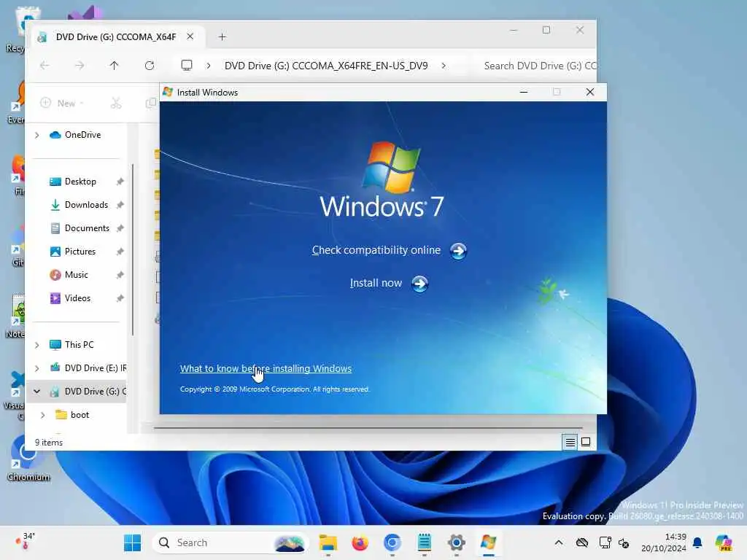Screen dimensions: 747x560
Task: Minimize the Install Windows dialog
Action: [524, 92]
